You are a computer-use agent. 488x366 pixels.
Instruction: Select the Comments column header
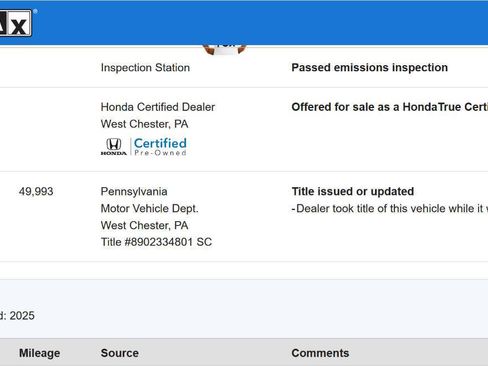[320, 353]
